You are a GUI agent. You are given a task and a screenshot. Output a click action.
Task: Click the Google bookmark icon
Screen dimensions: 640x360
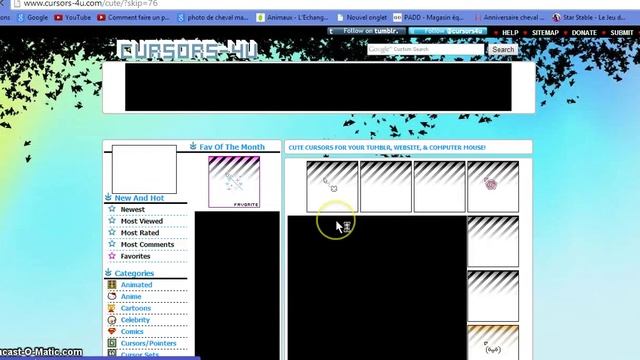click(x=21, y=18)
